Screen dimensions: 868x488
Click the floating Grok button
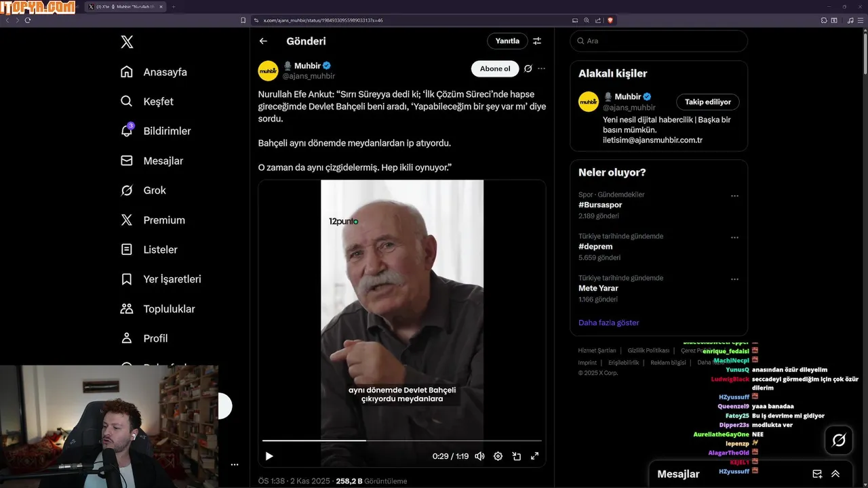pos(839,441)
